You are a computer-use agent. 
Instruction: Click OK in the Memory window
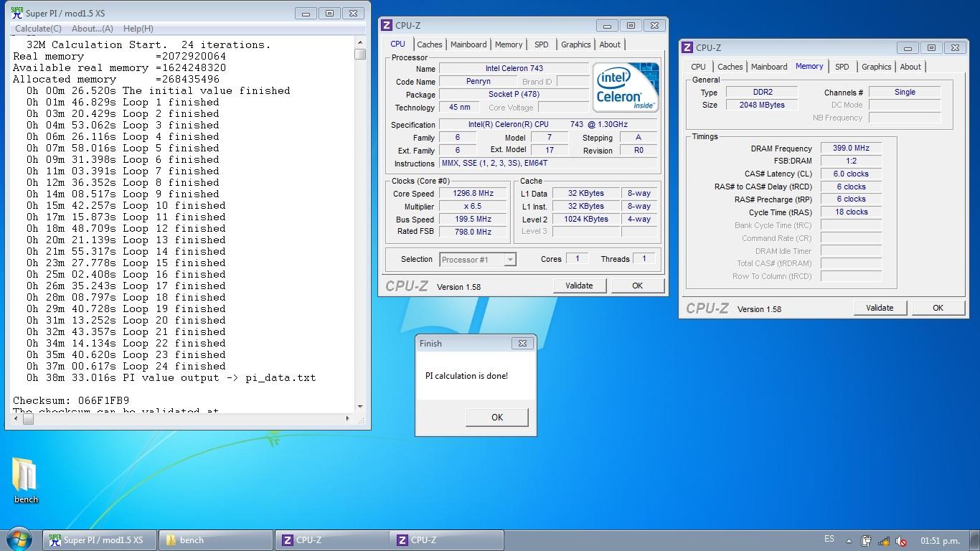point(938,308)
